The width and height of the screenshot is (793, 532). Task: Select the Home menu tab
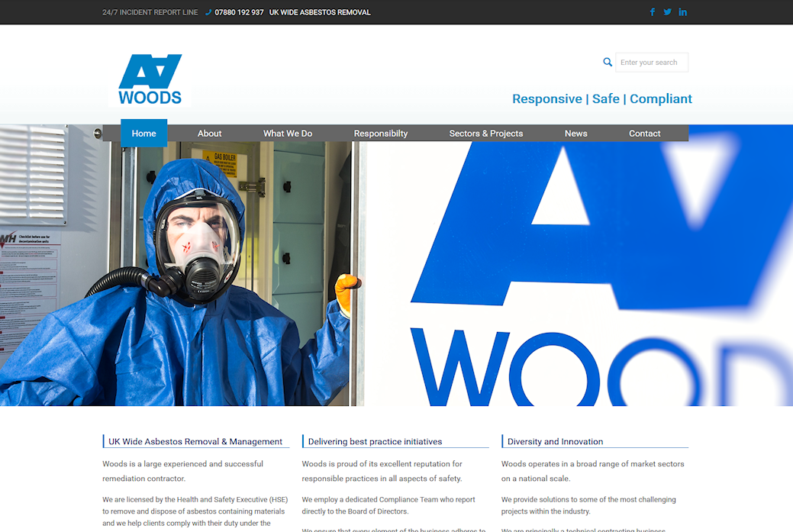coord(143,133)
